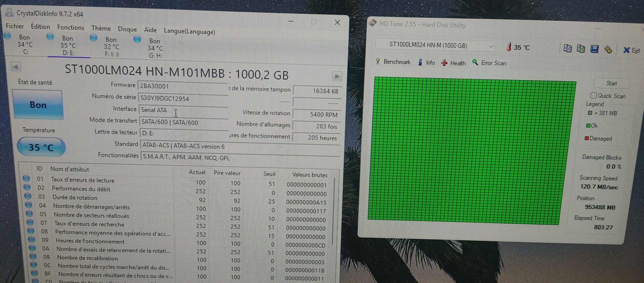Click the buffer size value 16384 KB

tap(317, 91)
